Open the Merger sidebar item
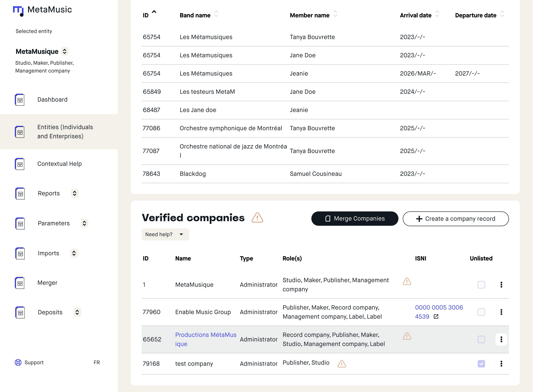Viewport: 535px width, 392px height. 47,283
